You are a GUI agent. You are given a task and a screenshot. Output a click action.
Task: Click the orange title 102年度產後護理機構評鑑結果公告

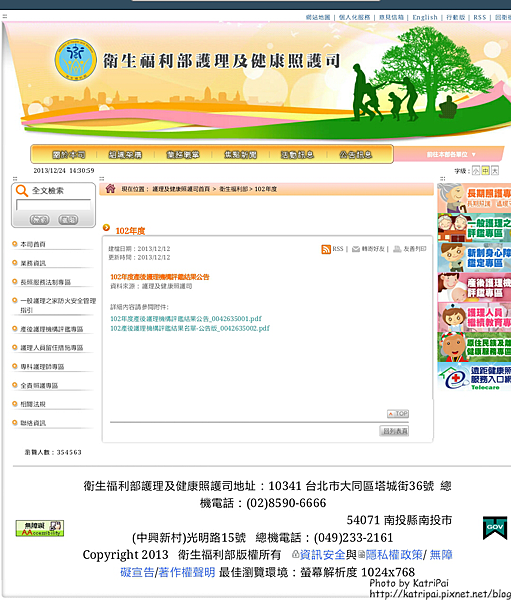coord(160,277)
